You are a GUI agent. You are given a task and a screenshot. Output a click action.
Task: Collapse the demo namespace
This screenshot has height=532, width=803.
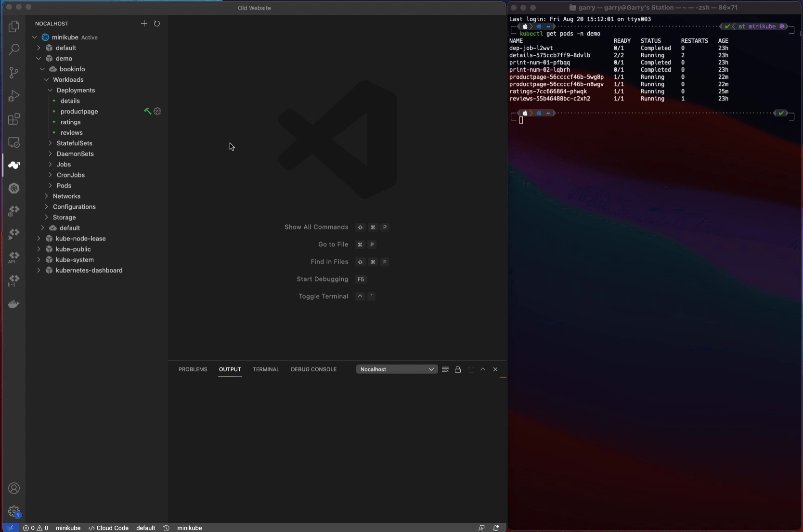39,58
